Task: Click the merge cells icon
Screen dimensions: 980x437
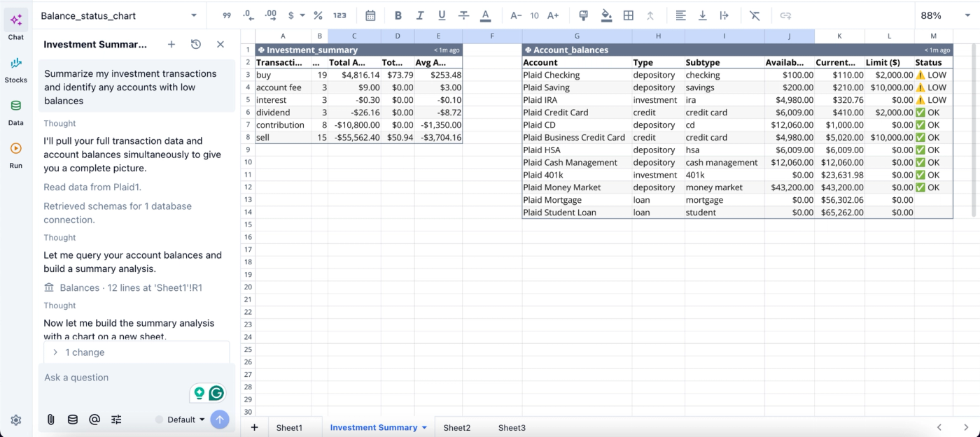Action: [650, 15]
